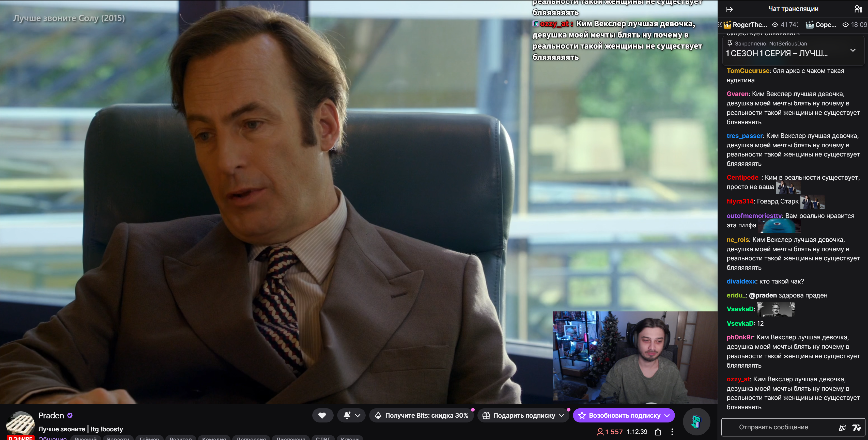868x440 pixels.
Task: Open the Общение category link
Action: [x=53, y=438]
